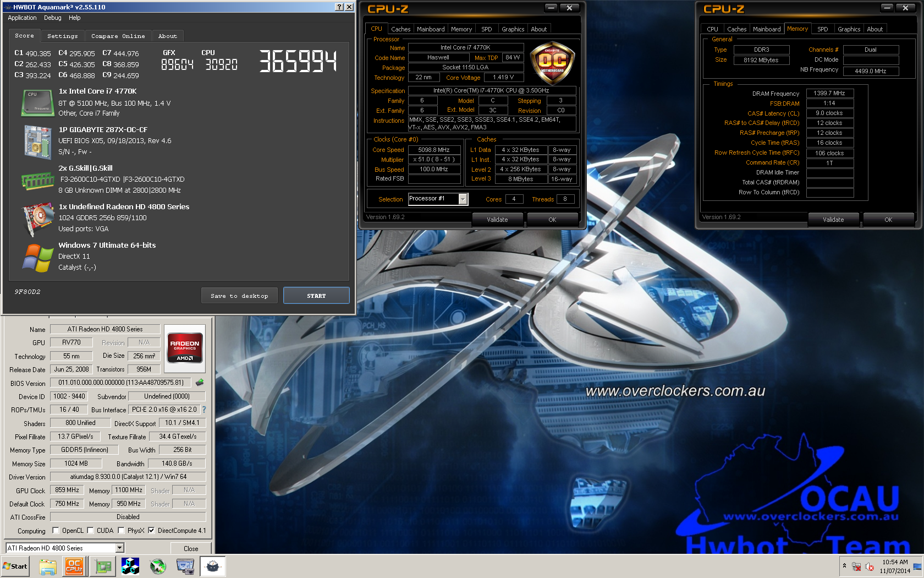This screenshot has height=578, width=924.
Task: Click the NB Frequency 4499.0 MHz value
Action: [871, 71]
